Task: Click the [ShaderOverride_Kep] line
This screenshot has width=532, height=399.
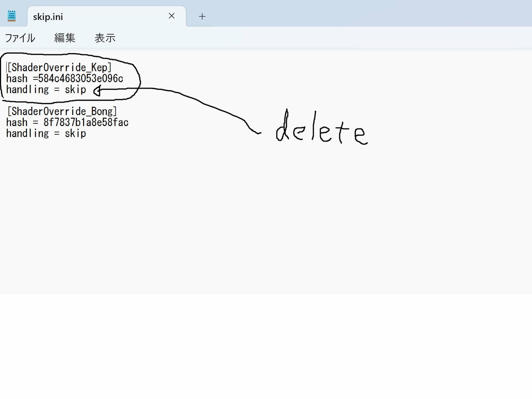Action: tap(59, 67)
